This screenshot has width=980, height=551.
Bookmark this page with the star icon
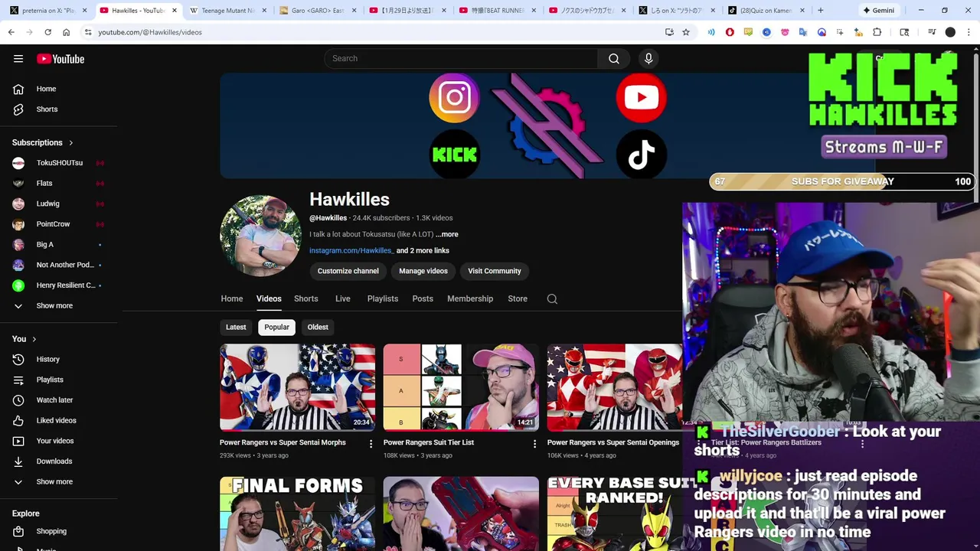(x=686, y=32)
